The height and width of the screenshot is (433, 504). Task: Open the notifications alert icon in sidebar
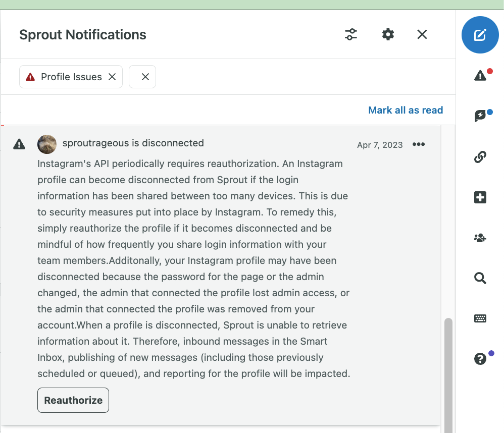click(480, 76)
